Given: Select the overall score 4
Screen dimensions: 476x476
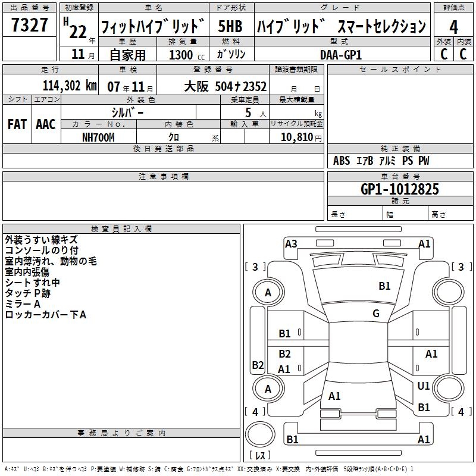Looking at the screenshot, I should [453, 27].
